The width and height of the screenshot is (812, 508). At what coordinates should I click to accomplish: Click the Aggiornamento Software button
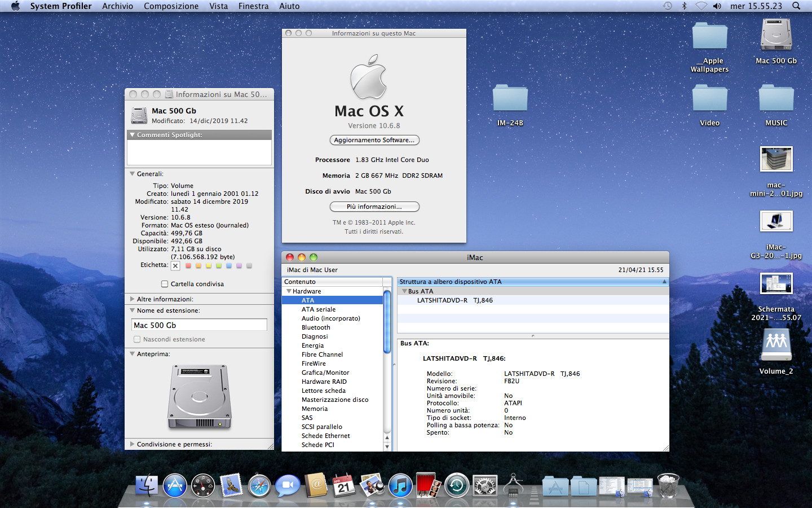pos(374,140)
